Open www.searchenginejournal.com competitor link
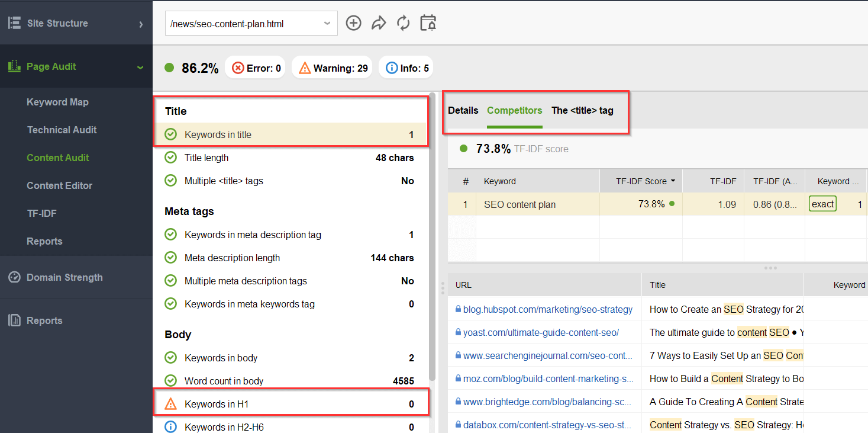This screenshot has height=433, width=868. pyautogui.click(x=548, y=355)
